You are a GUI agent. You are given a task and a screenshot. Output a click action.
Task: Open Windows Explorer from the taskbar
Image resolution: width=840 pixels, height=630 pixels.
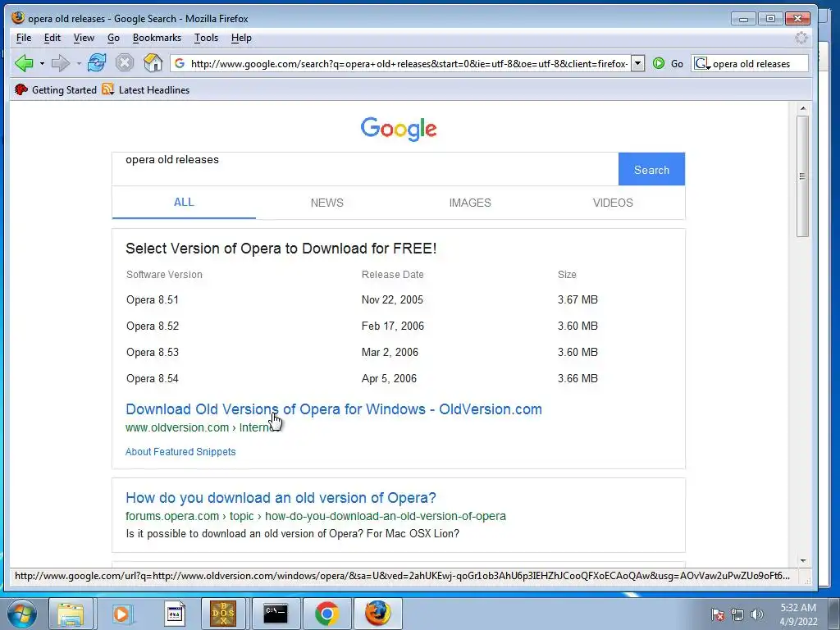pos(71,614)
